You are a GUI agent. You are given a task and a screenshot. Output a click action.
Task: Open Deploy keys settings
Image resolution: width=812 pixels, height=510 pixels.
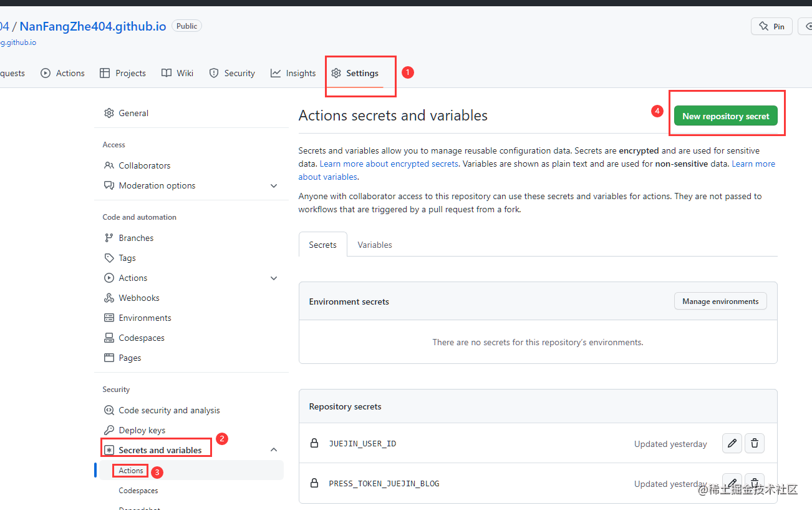coord(191,430)
